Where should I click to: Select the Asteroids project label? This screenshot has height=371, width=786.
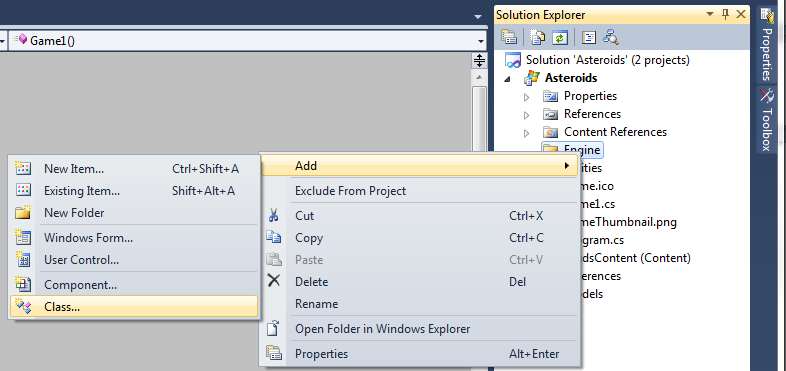pyautogui.click(x=571, y=78)
